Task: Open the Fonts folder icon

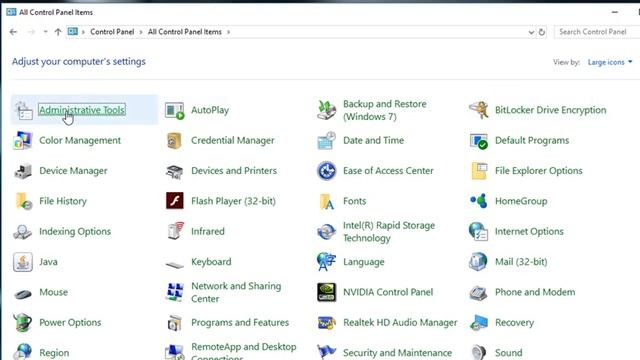Action: point(327,201)
